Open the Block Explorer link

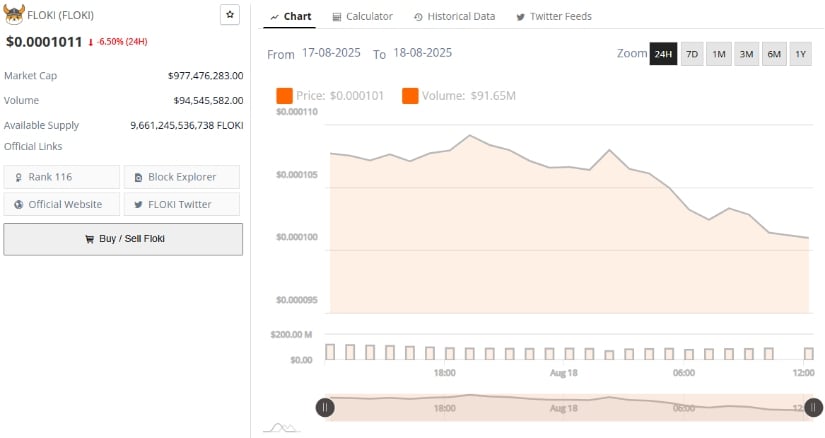point(182,177)
